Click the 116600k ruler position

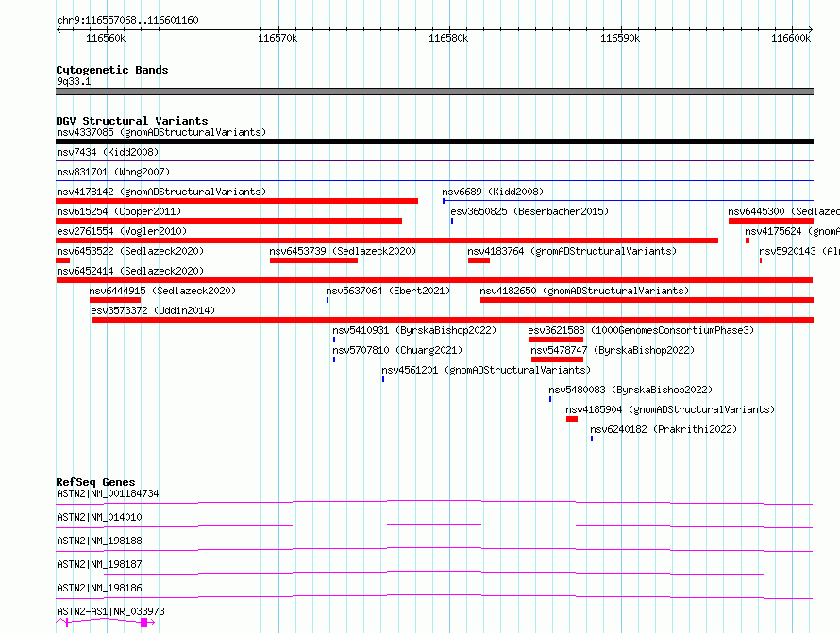(791, 38)
